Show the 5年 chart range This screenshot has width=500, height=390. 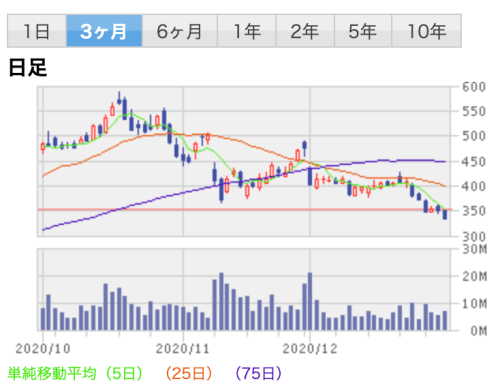tap(363, 31)
